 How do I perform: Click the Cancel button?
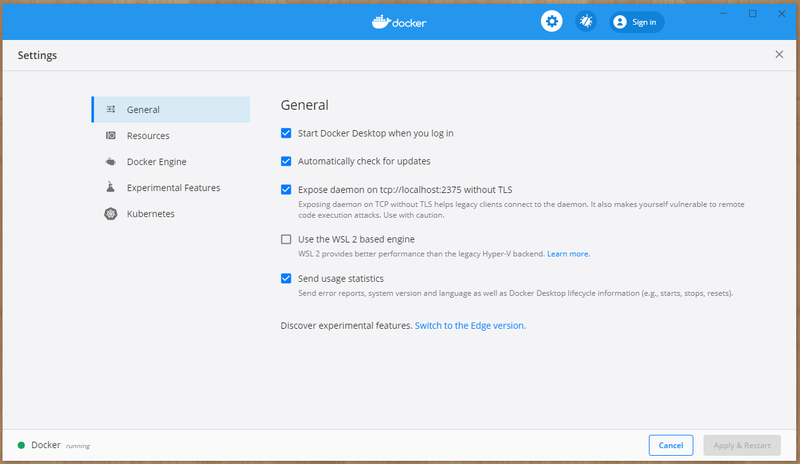coord(671,445)
